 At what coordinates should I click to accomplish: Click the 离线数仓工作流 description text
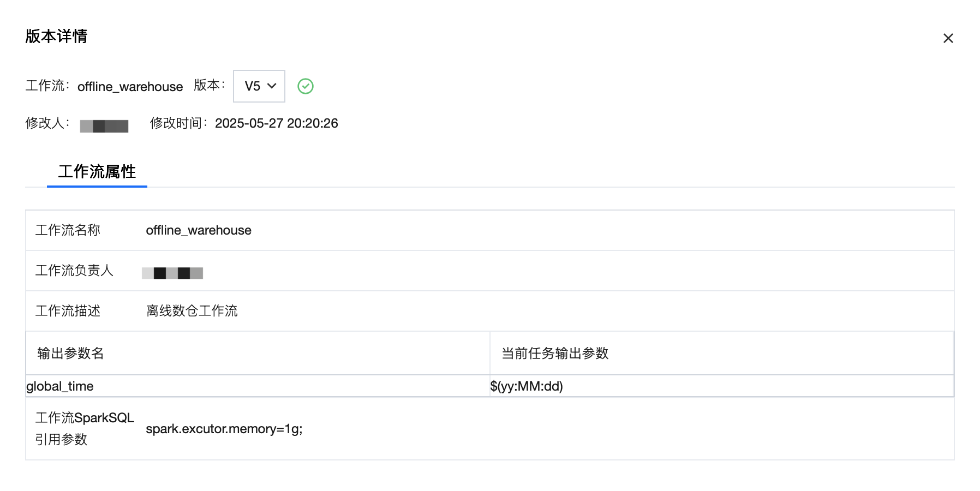pos(192,311)
